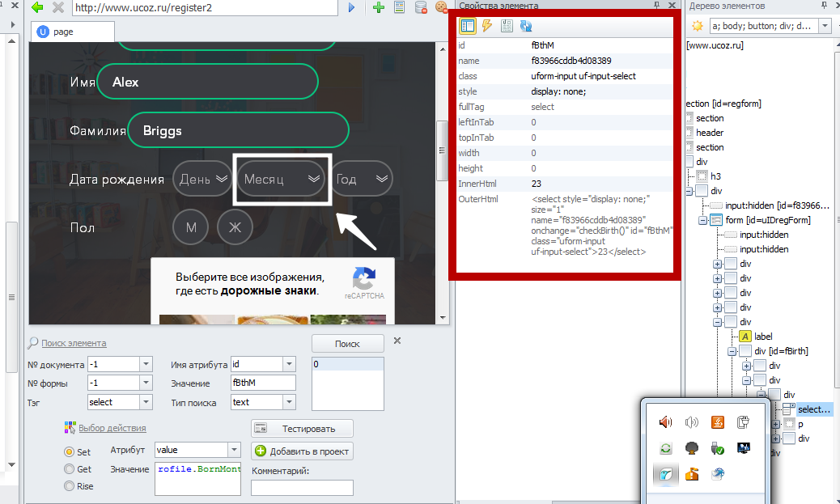Click the Поиск button
The height and width of the screenshot is (504, 840).
click(x=347, y=344)
